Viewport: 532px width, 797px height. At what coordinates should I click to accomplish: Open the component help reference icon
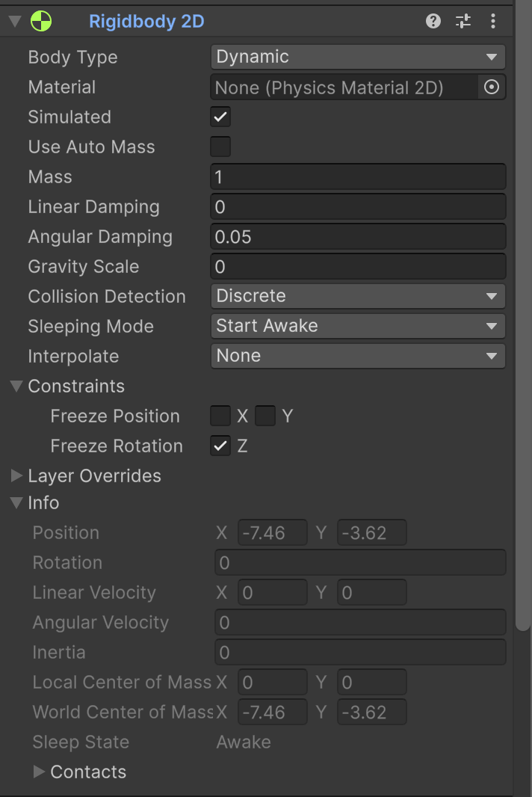pos(433,21)
